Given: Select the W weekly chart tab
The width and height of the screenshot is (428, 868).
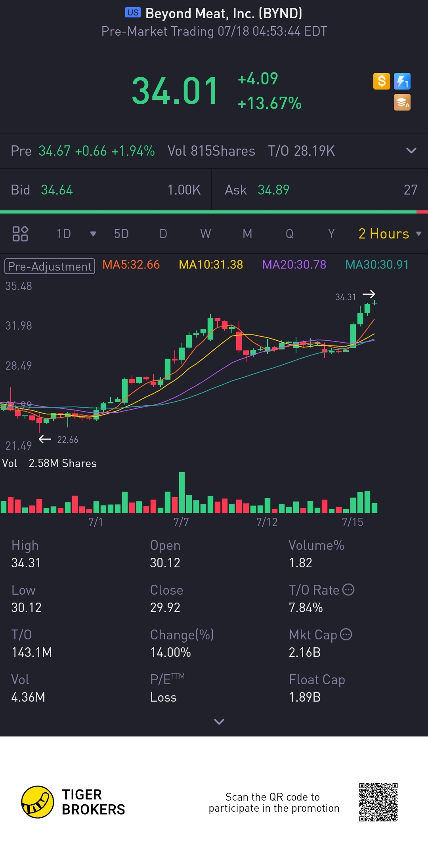Looking at the screenshot, I should pos(205,234).
